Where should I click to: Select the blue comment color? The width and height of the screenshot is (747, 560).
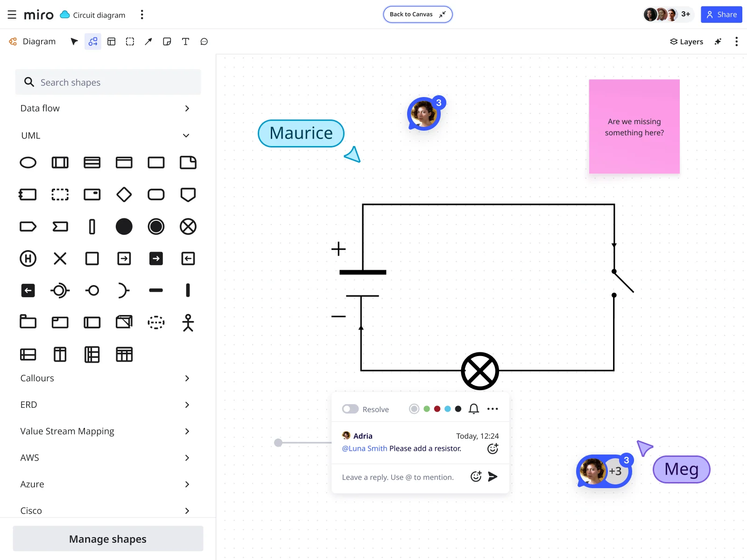pyautogui.click(x=448, y=409)
